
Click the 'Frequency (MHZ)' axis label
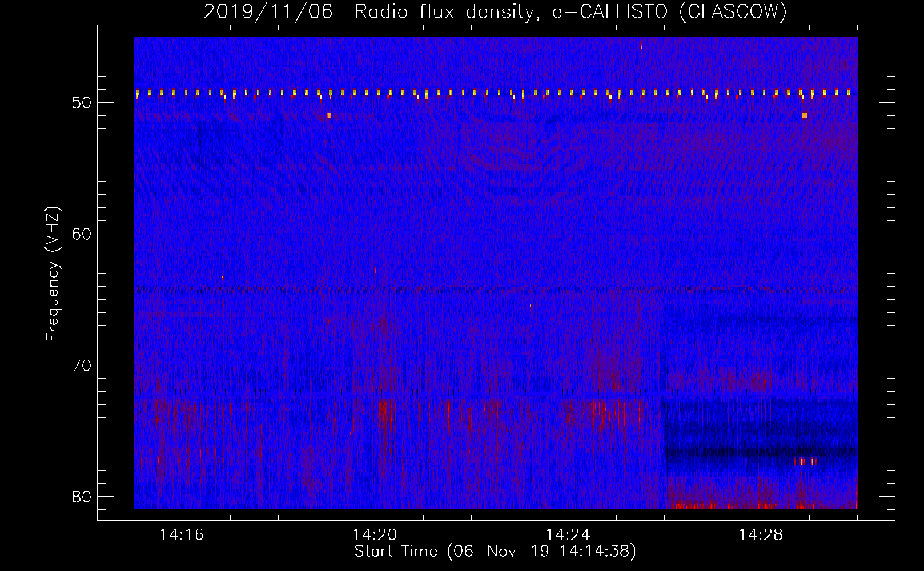tap(53, 274)
